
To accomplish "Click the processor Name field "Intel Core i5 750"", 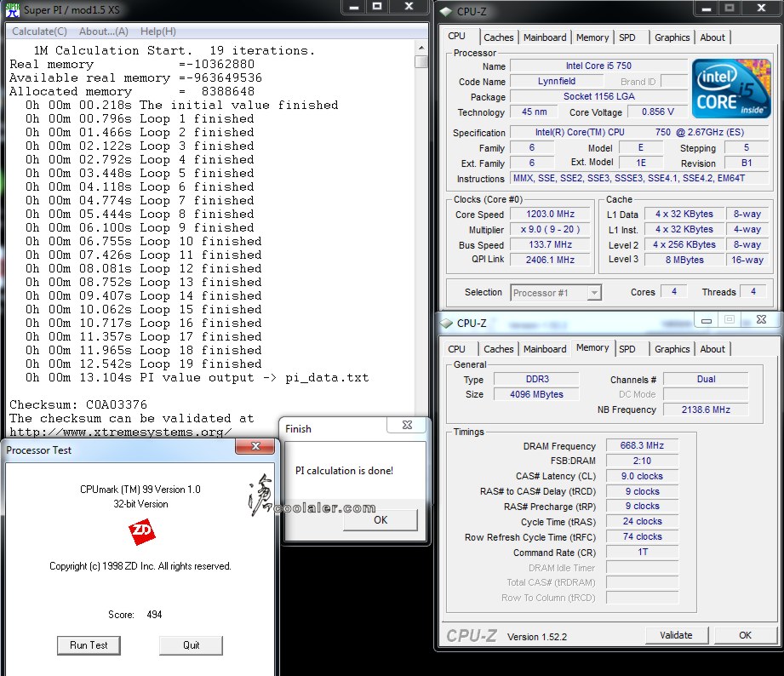I will tap(598, 66).
